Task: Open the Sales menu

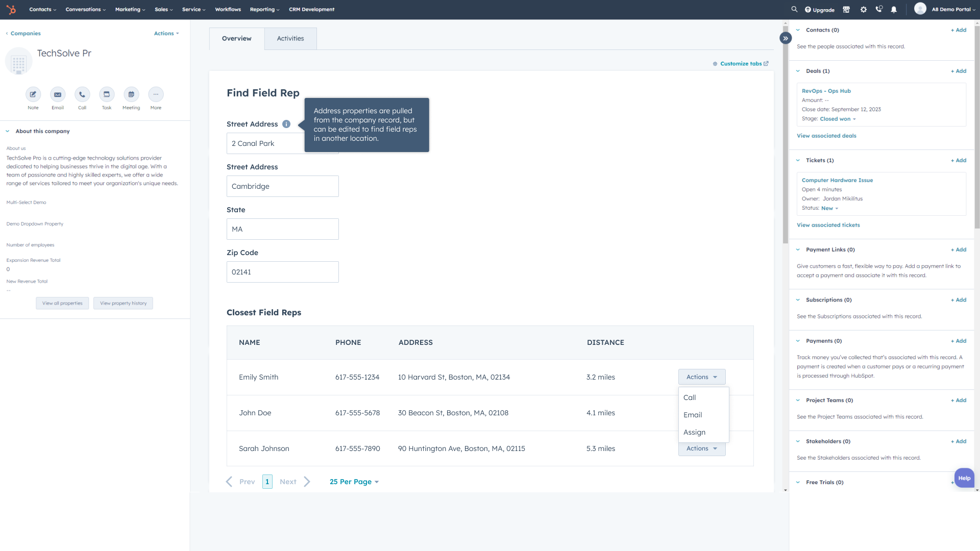Action: tap(164, 9)
